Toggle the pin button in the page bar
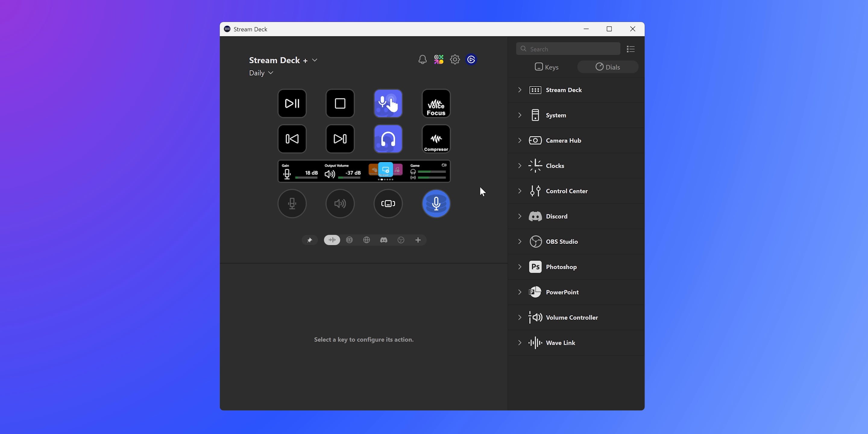 pos(309,240)
